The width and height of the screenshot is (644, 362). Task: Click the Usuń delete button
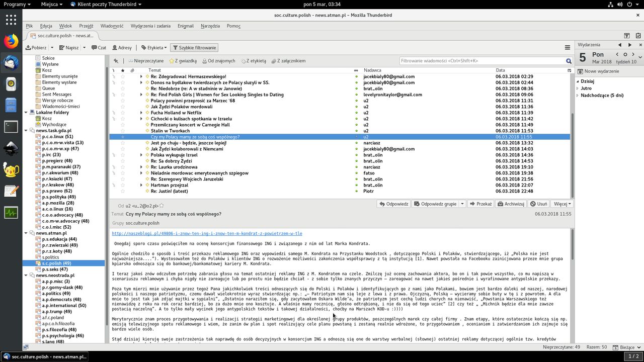point(539,204)
